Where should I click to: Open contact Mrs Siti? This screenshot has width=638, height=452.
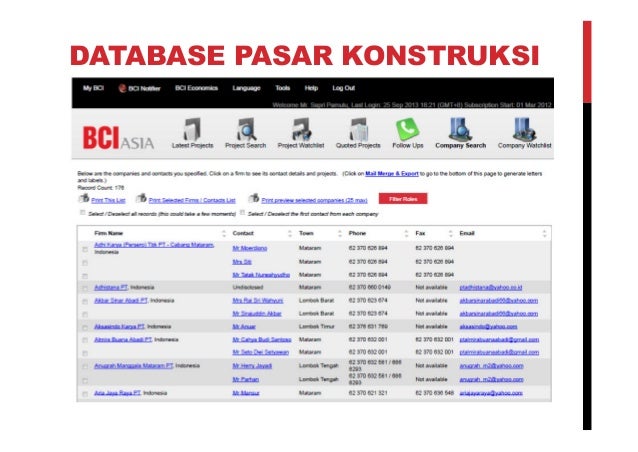(242, 262)
